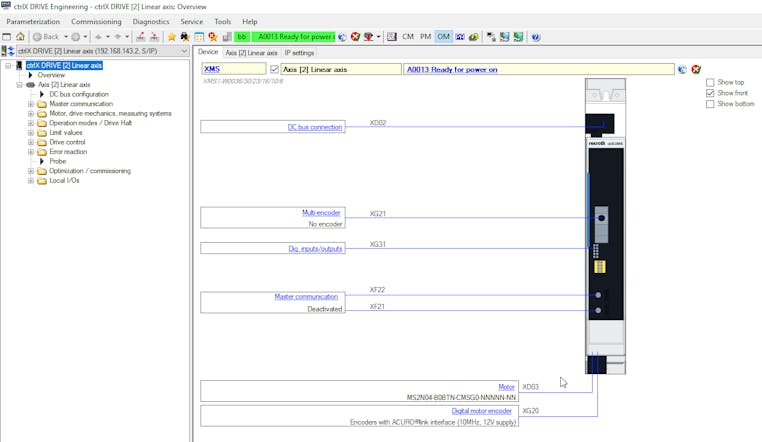Select Probe in the tree
This screenshot has height=442, width=762.
pyautogui.click(x=57, y=161)
